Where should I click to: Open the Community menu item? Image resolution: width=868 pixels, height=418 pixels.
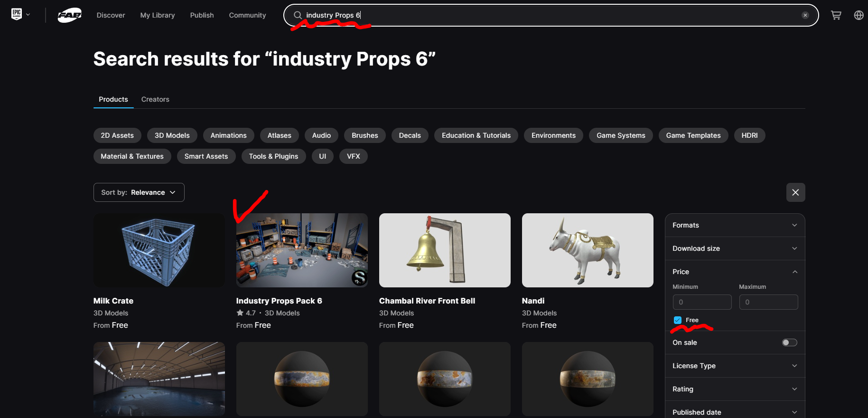[x=248, y=15]
